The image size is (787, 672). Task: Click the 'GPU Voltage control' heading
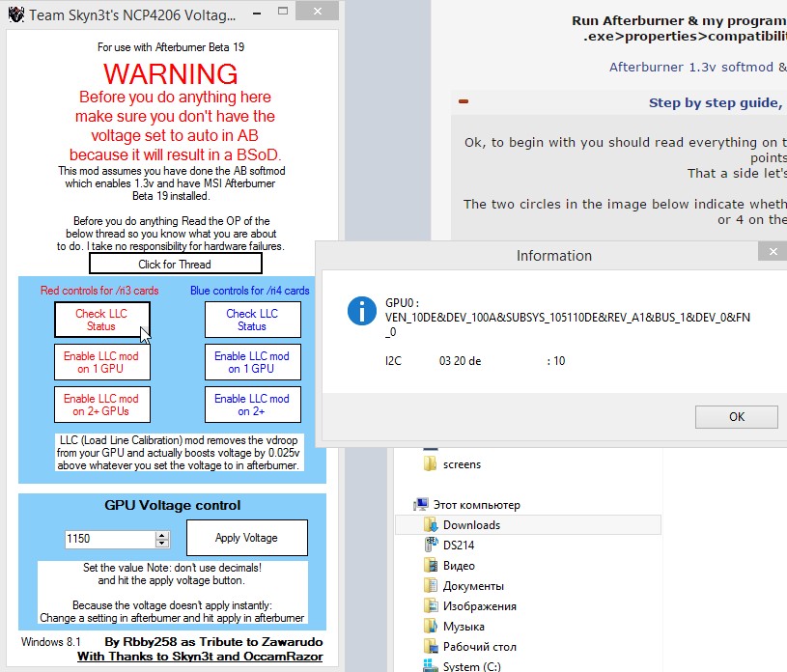[x=173, y=505]
